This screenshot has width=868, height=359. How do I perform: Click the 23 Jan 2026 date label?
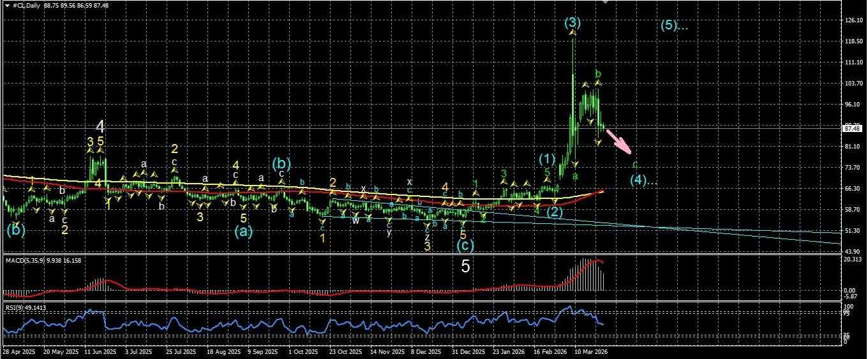click(509, 351)
